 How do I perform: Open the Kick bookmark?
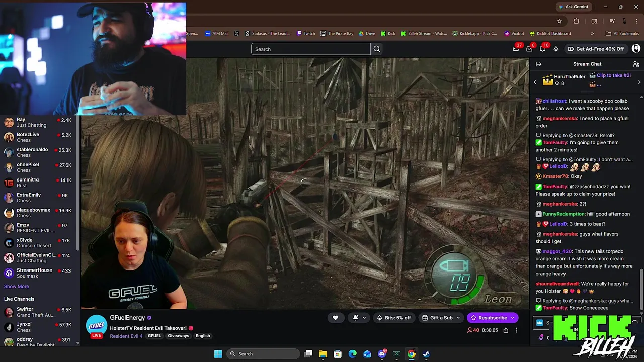point(388,34)
